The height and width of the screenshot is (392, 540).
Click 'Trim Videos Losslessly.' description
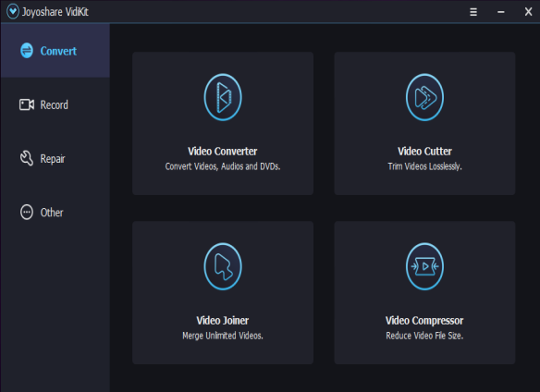424,166
